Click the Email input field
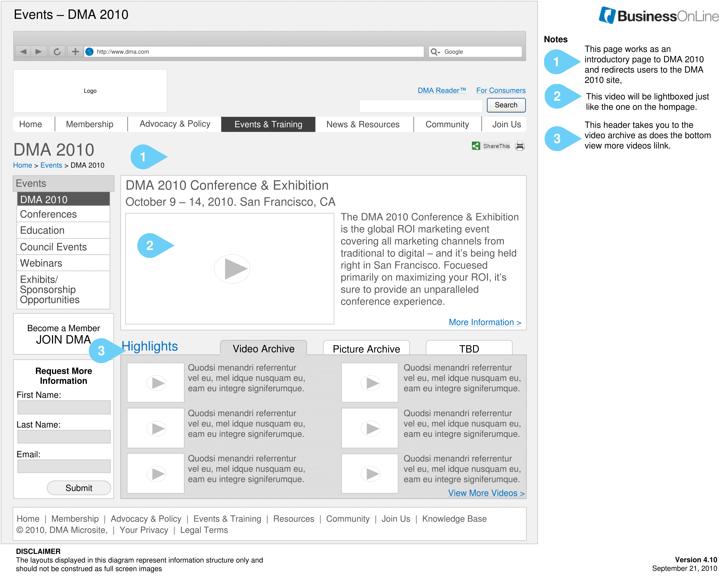Screen dimensions: 722x588 (x=64, y=466)
